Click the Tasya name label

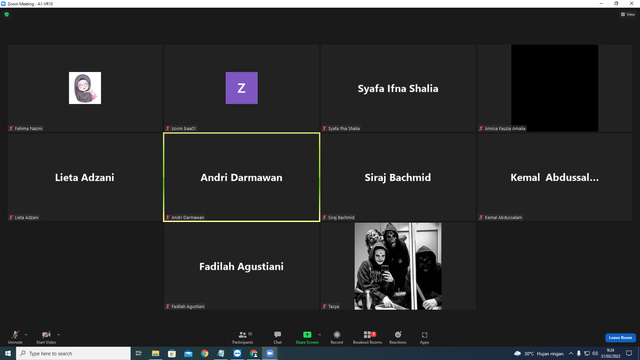(333, 306)
